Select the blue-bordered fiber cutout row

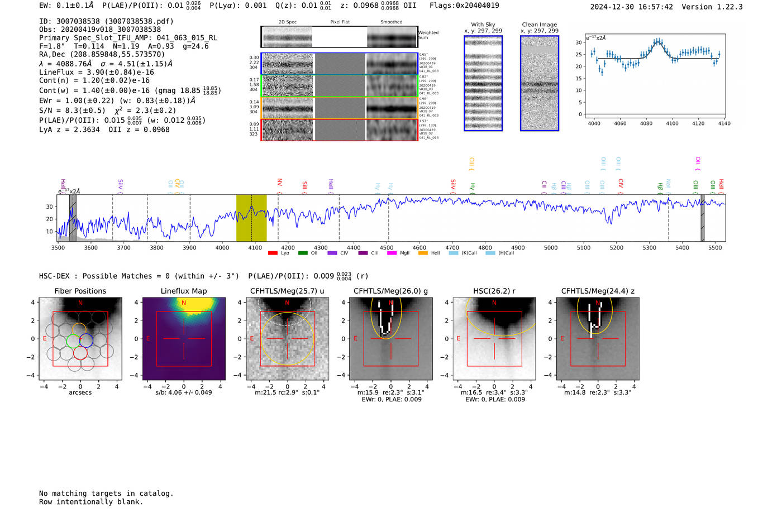coord(339,64)
